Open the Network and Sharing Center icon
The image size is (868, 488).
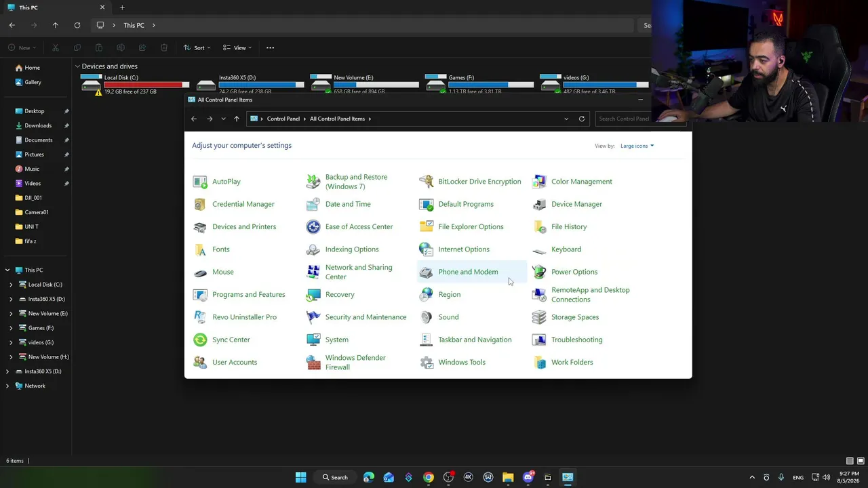point(313,272)
